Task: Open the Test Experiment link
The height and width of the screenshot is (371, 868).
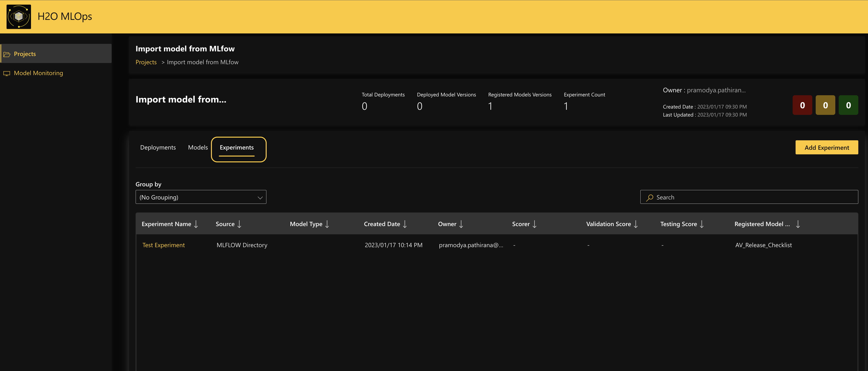Action: (163, 245)
